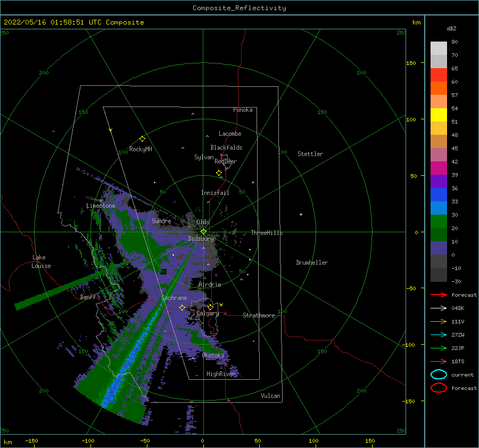Select the magenta 42 dBZ color swatch
Viewport: 479px width, 448px height.
pos(439,168)
